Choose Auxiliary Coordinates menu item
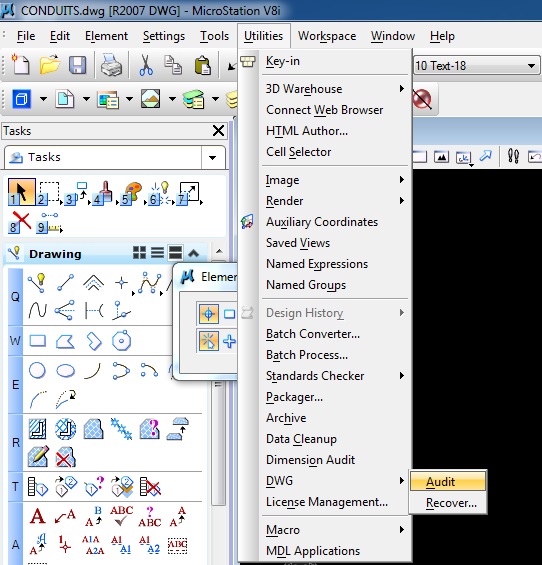Viewport: 542px width, 565px height. pyautogui.click(x=335, y=222)
